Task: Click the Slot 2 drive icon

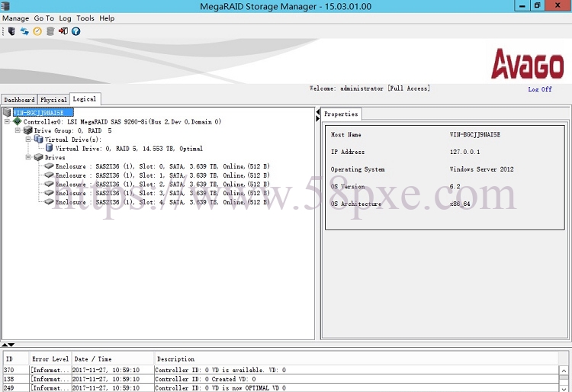Action: click(x=49, y=184)
